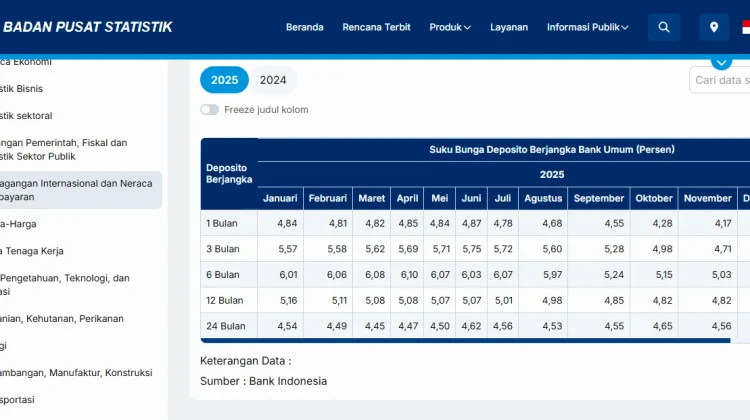The width and height of the screenshot is (750, 420).
Task: Select Perdagangan Internasional dan Neraca item
Action: (81, 190)
